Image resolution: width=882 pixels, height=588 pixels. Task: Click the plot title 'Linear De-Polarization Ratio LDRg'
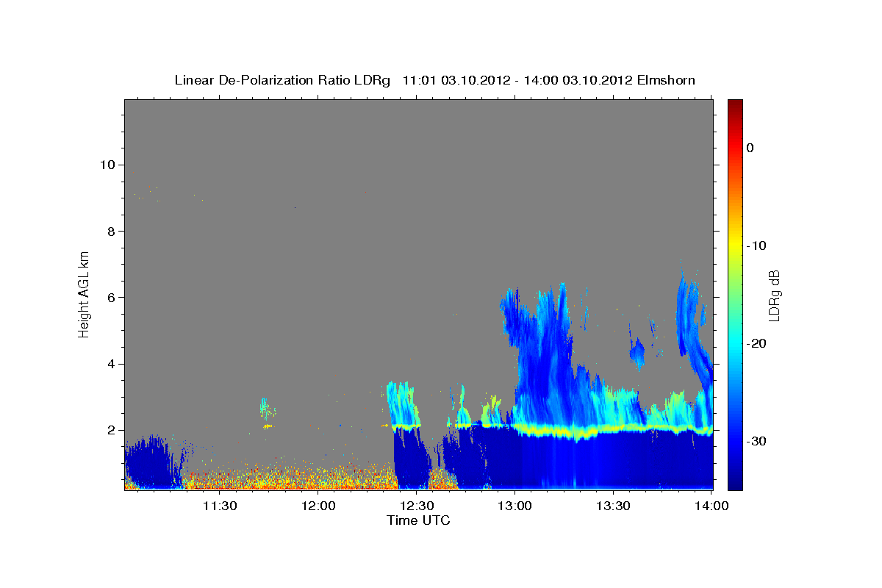[x=282, y=80]
